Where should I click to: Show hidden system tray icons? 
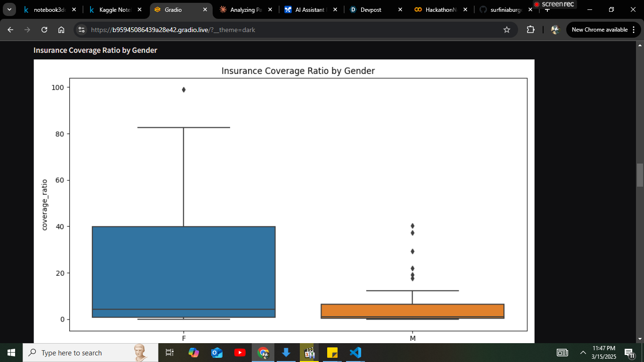(583, 353)
